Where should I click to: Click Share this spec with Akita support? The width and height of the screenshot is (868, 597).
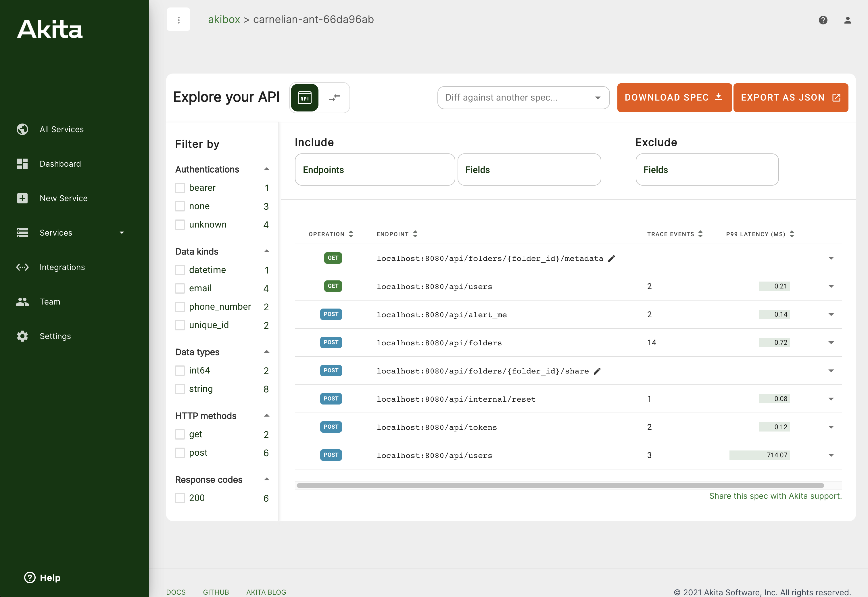tap(775, 496)
